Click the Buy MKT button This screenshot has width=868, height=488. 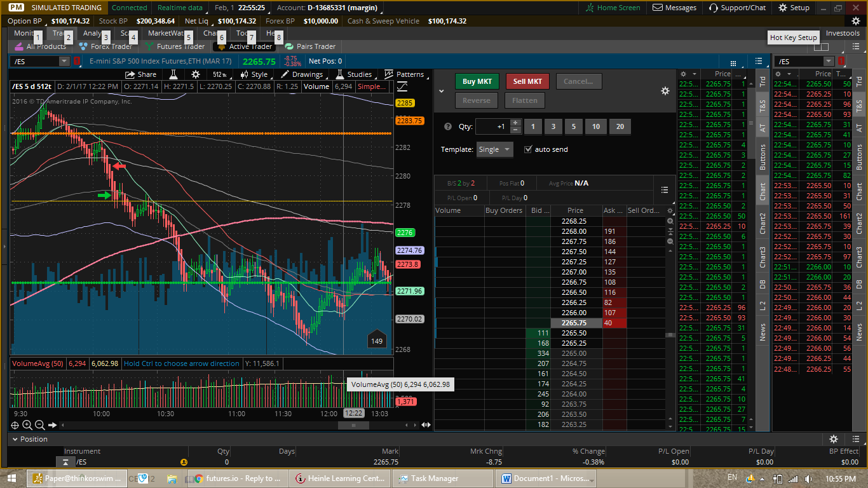pyautogui.click(x=477, y=81)
